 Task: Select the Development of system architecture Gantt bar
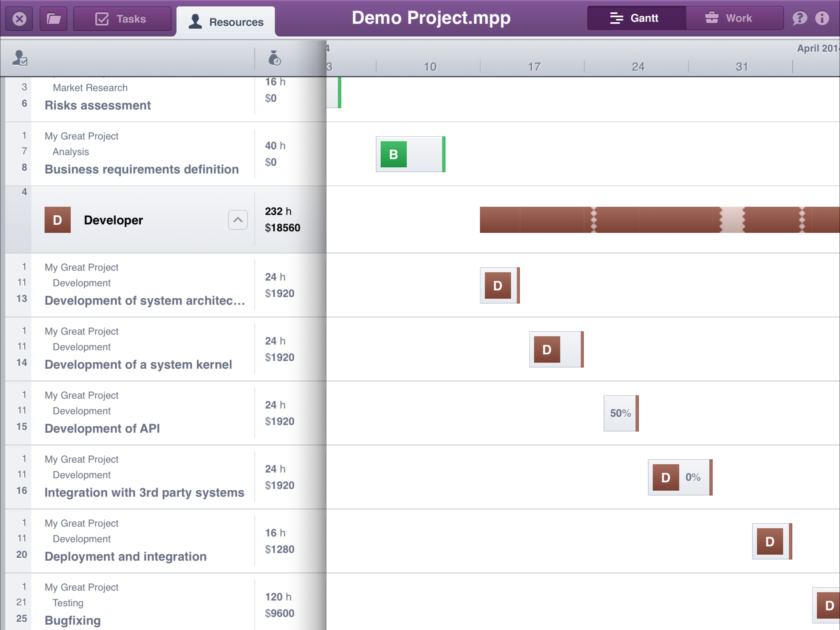point(500,285)
